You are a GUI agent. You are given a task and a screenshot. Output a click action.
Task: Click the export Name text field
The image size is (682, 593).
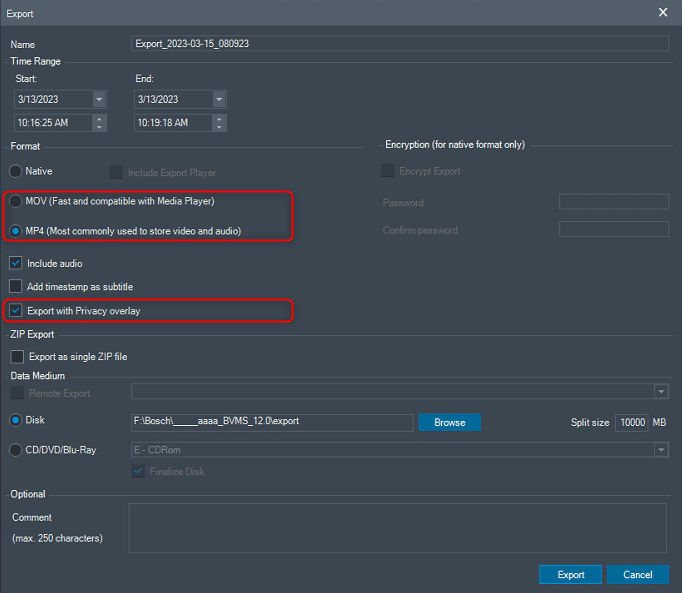(400, 43)
